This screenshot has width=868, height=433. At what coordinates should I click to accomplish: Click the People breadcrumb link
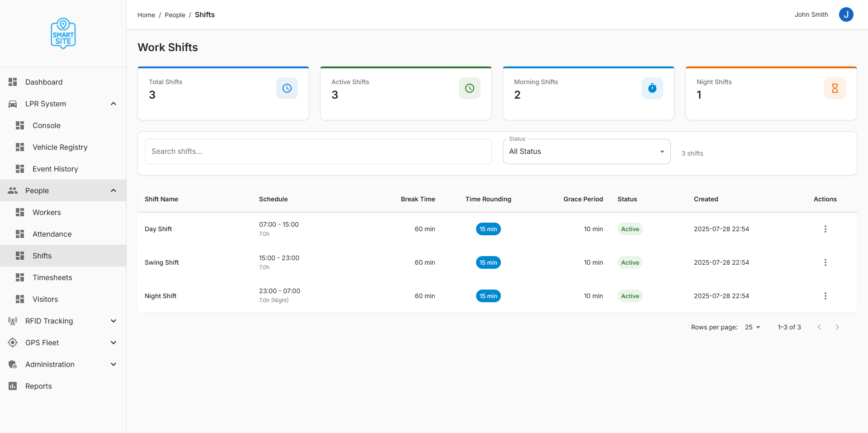pos(175,15)
